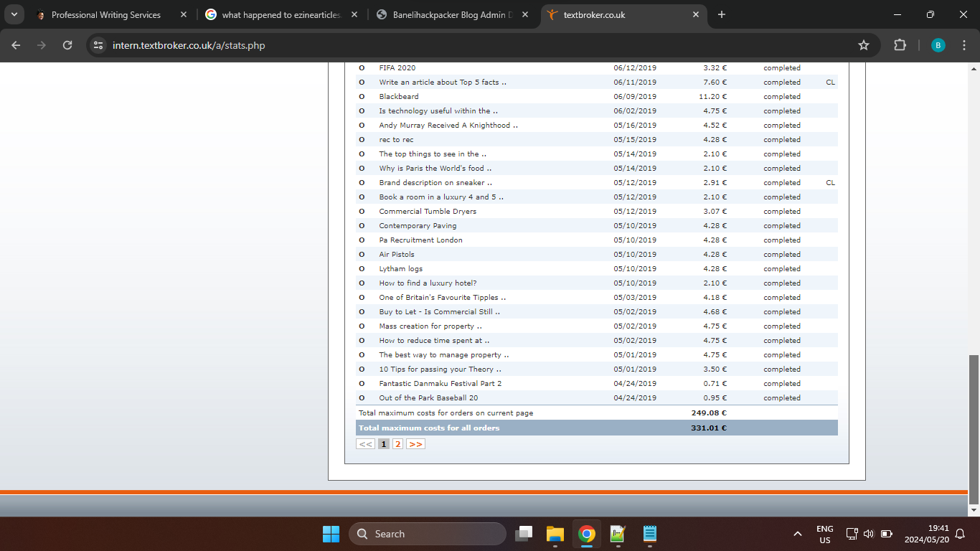980x551 pixels.
Task: Open Windows Start menu
Action: coord(331,534)
